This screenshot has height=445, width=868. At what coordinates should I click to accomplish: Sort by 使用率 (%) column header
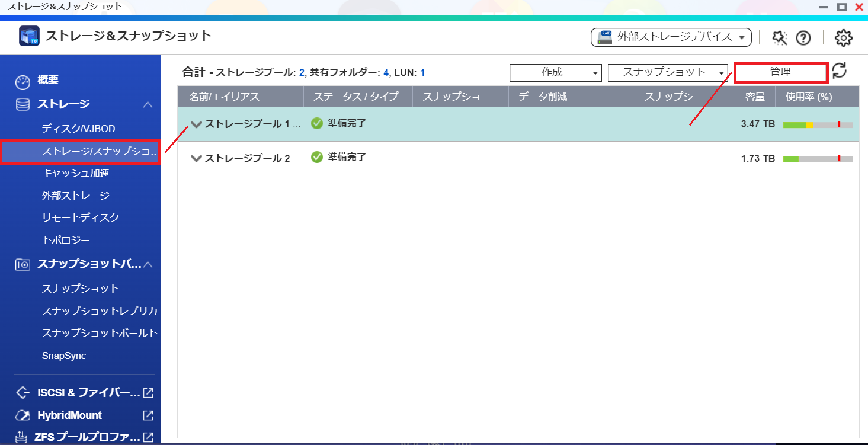[817, 97]
